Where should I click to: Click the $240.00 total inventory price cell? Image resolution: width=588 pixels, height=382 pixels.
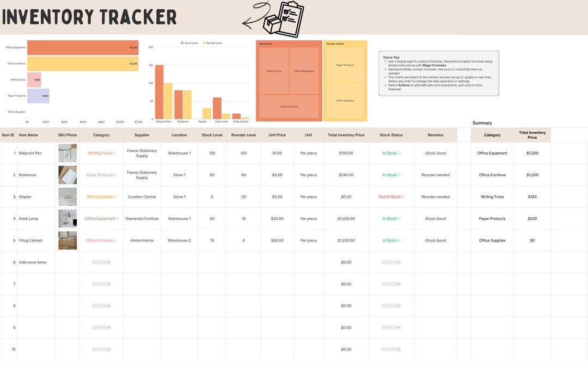point(346,175)
